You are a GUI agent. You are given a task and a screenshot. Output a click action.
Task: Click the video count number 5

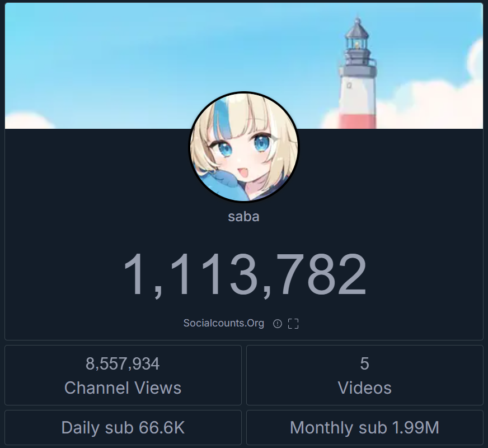pyautogui.click(x=365, y=363)
